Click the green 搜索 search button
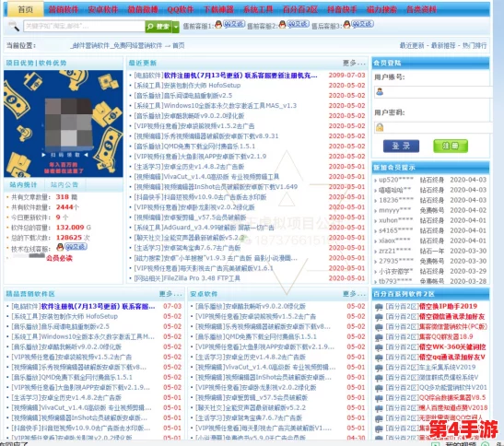Viewport: 504px width, 446px height. click(158, 27)
